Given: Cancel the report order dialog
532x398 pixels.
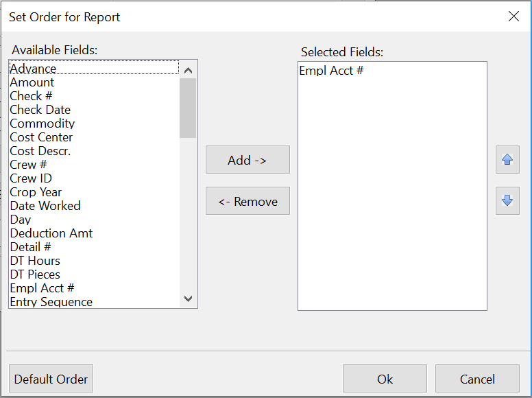Looking at the screenshot, I should pyautogui.click(x=477, y=379).
